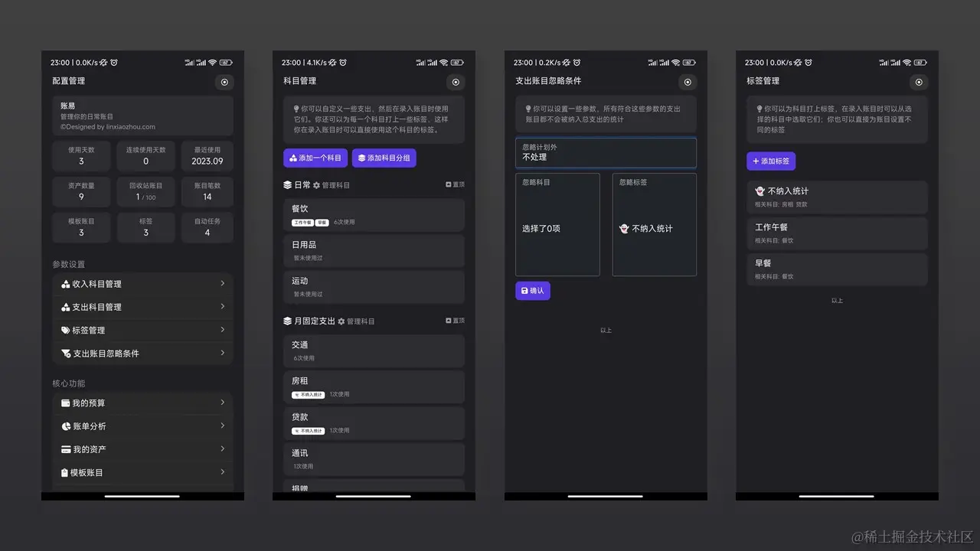Click the chevron on 我的资产 row

tap(223, 449)
